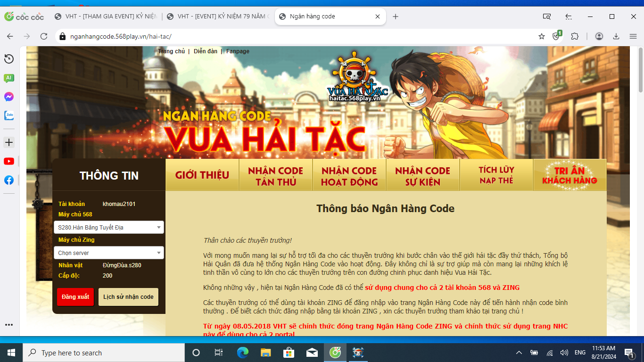Open the ad-block shield icon
Image resolution: width=644 pixels, height=362 pixels.
tap(557, 36)
